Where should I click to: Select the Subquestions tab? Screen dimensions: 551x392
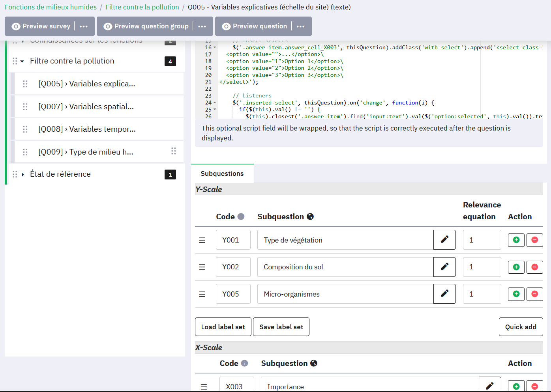click(222, 174)
